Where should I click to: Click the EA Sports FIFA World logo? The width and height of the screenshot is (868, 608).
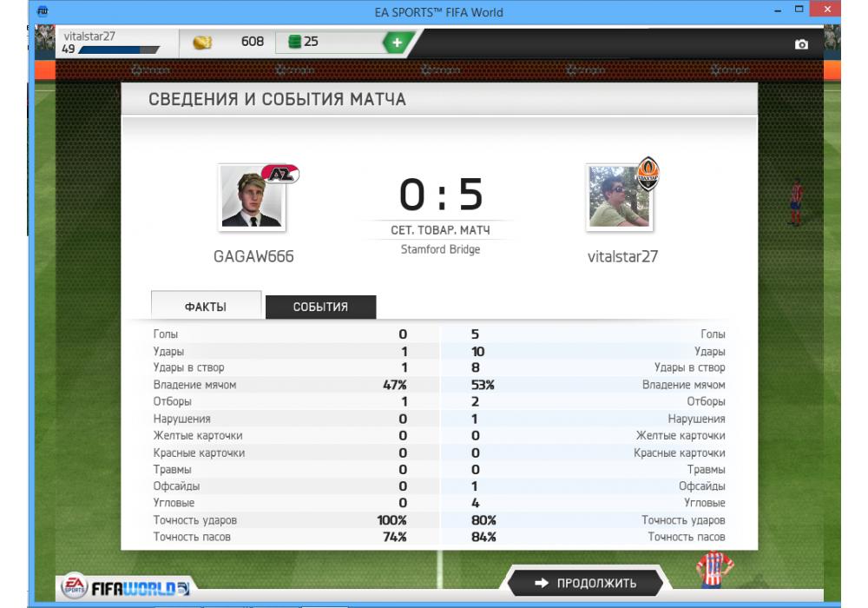pyautogui.click(x=126, y=587)
